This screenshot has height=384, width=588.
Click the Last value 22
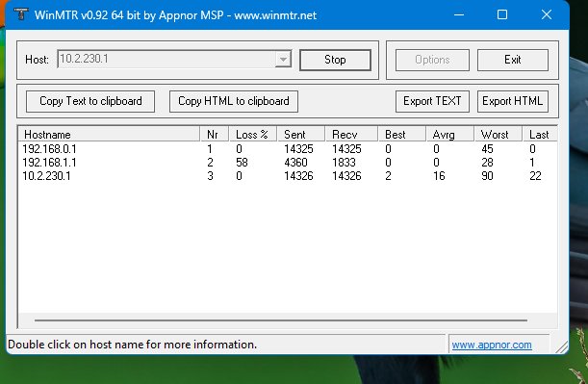pyautogui.click(x=535, y=176)
